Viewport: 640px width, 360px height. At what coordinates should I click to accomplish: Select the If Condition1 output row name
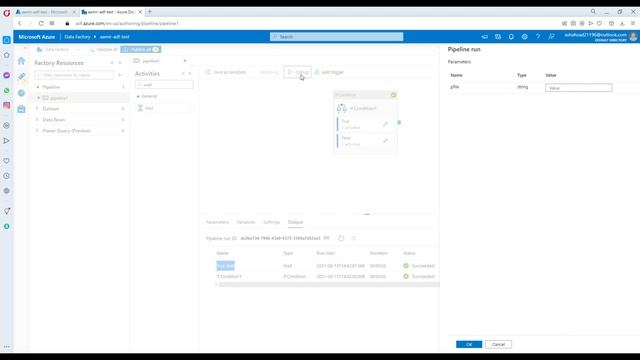point(229,276)
